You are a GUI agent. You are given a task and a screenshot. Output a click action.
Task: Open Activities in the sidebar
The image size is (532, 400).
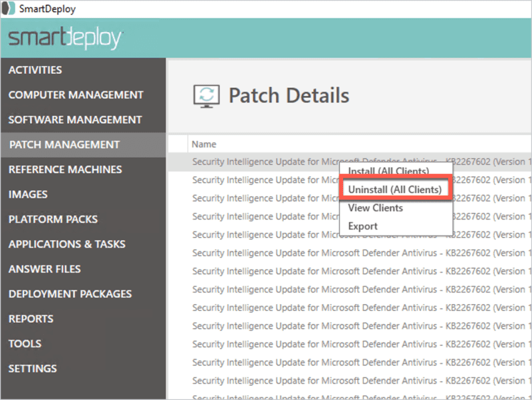click(x=35, y=70)
